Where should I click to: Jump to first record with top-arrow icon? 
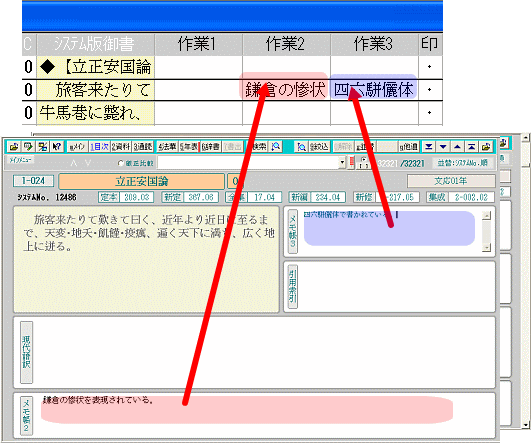[471, 147]
